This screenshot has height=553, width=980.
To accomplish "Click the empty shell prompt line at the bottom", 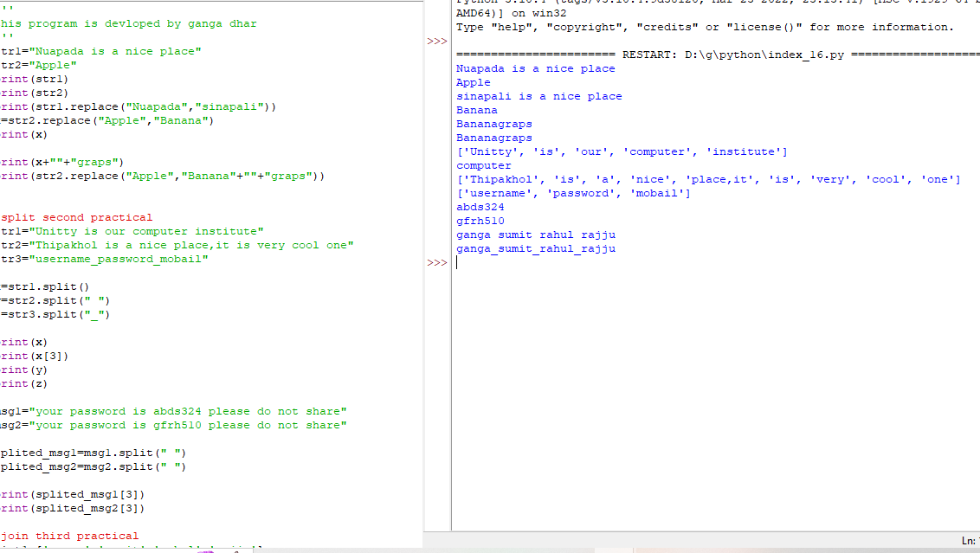I will [x=606, y=263].
